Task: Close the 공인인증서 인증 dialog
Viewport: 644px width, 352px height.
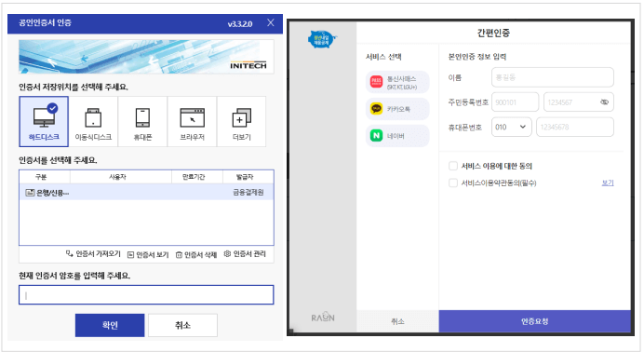Action: pyautogui.click(x=270, y=23)
